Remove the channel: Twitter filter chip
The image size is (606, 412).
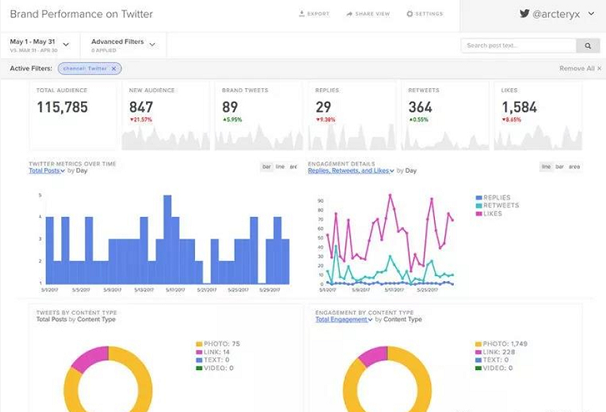coord(114,68)
